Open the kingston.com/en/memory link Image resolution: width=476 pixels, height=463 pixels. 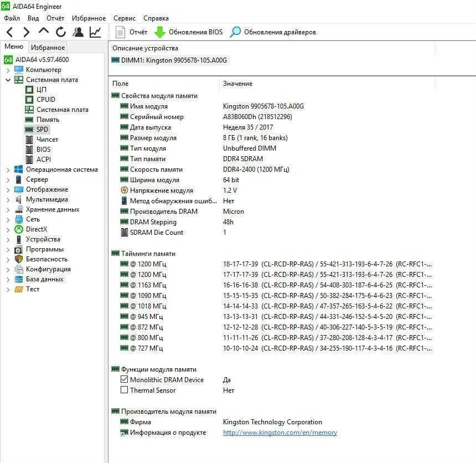280,433
